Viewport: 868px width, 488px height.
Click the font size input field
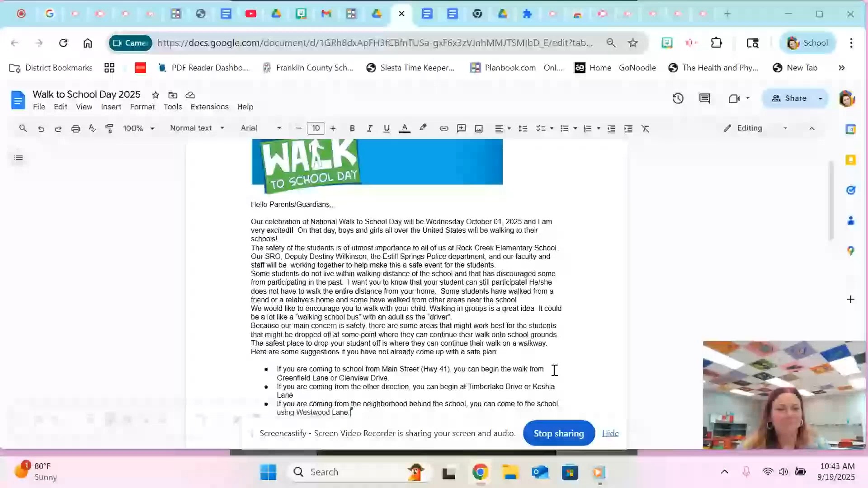tap(316, 128)
